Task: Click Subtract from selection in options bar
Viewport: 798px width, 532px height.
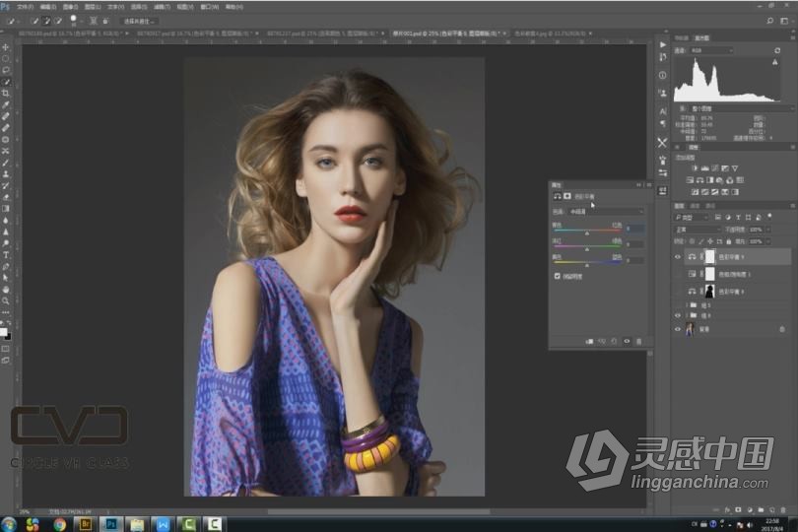Action: click(x=58, y=21)
